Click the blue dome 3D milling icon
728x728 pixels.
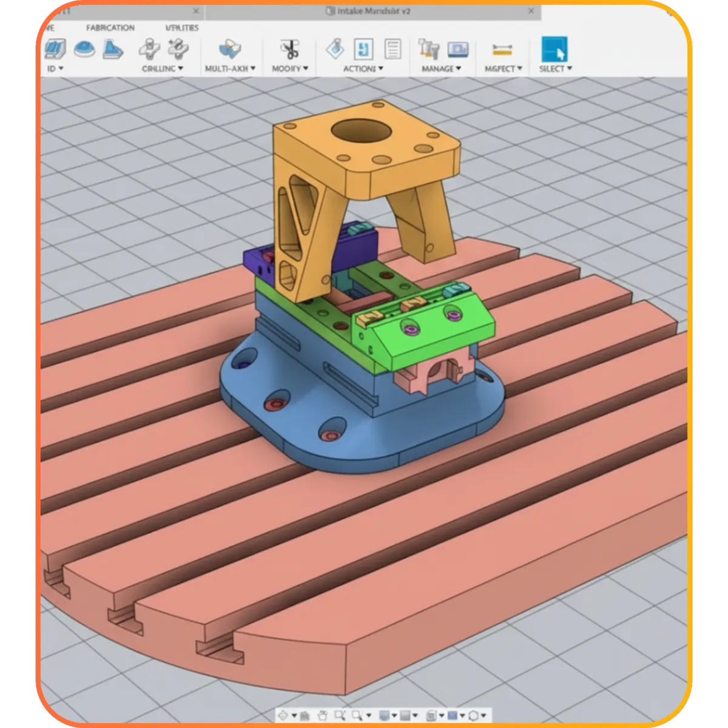point(84,49)
